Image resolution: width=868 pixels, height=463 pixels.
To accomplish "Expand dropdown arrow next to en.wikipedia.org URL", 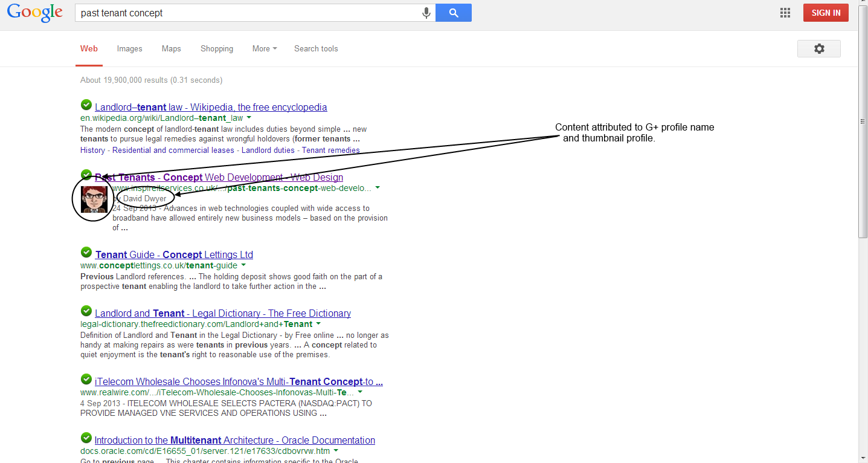I will pos(248,118).
